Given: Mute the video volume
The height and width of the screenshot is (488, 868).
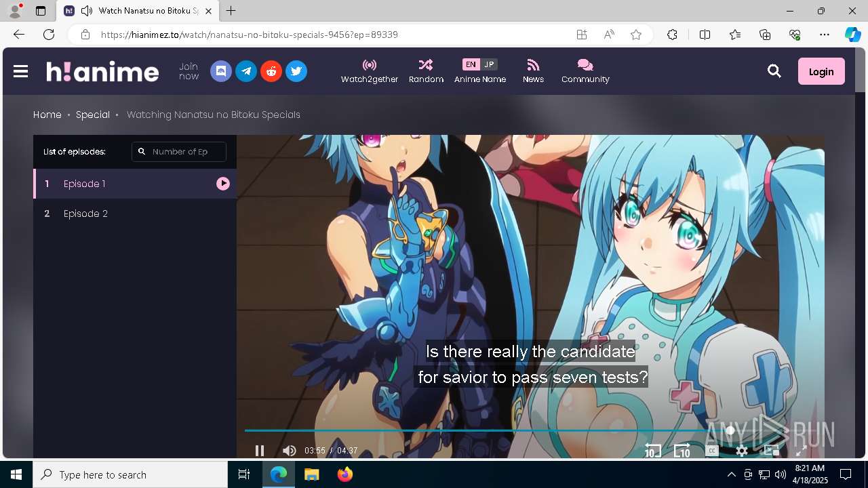Looking at the screenshot, I should tap(290, 451).
